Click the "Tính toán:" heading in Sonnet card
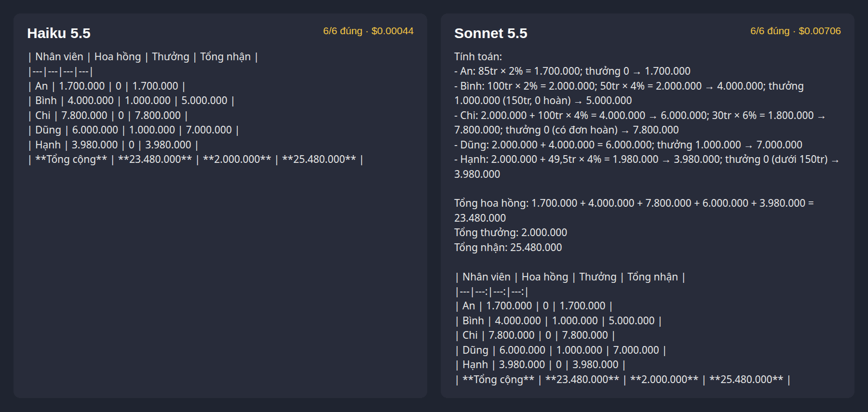868x412 pixels. point(478,57)
